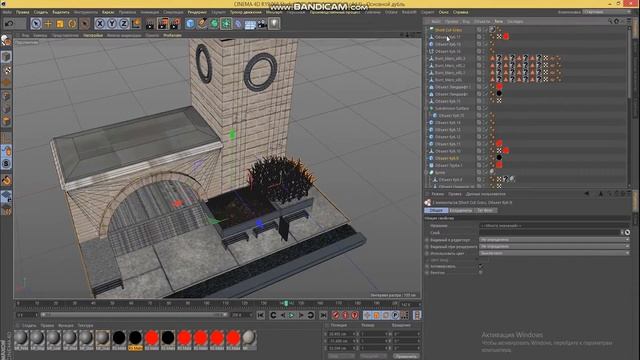Click the red material tag on Объект Куб.17
640x360 pixels.
click(506, 37)
